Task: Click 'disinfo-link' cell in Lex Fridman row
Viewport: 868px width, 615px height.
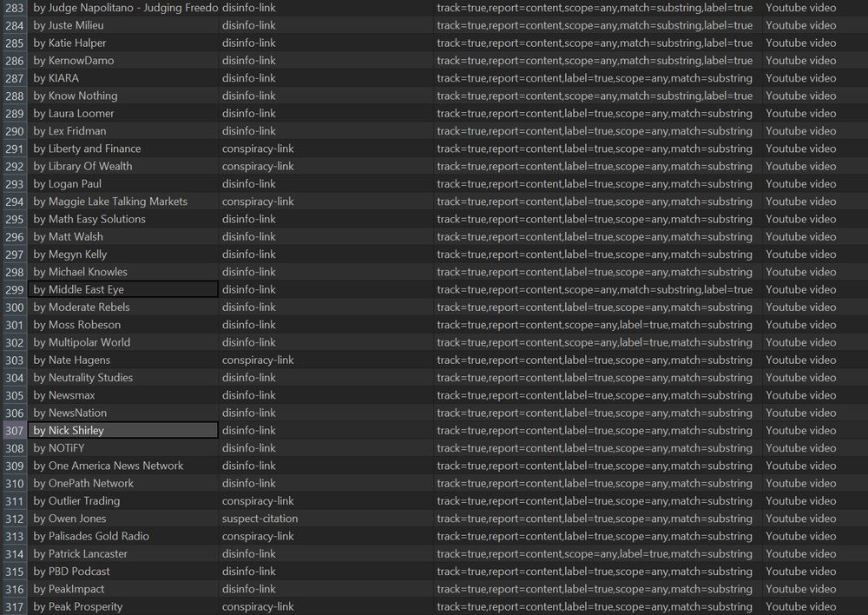Action: click(x=326, y=131)
